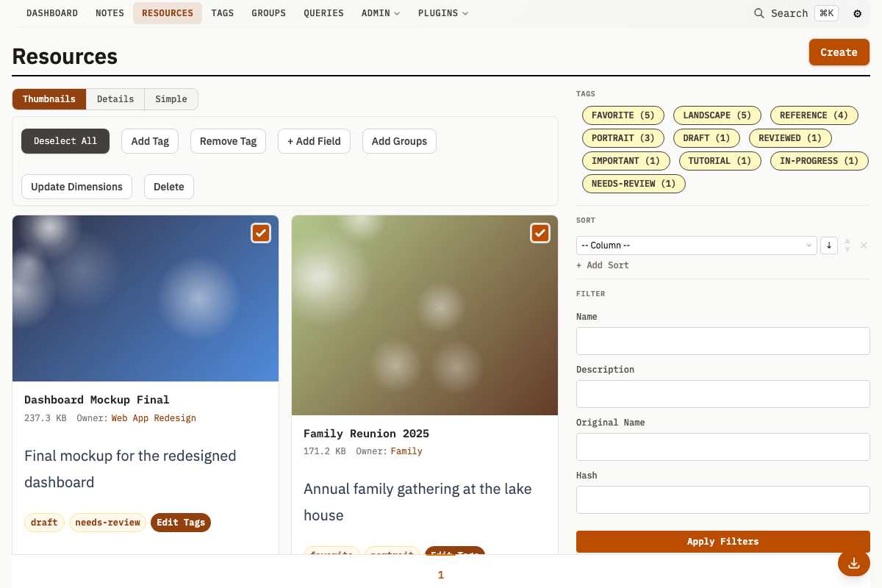Expand the ADMIN menu
This screenshot has width=882, height=588.
[x=380, y=12]
